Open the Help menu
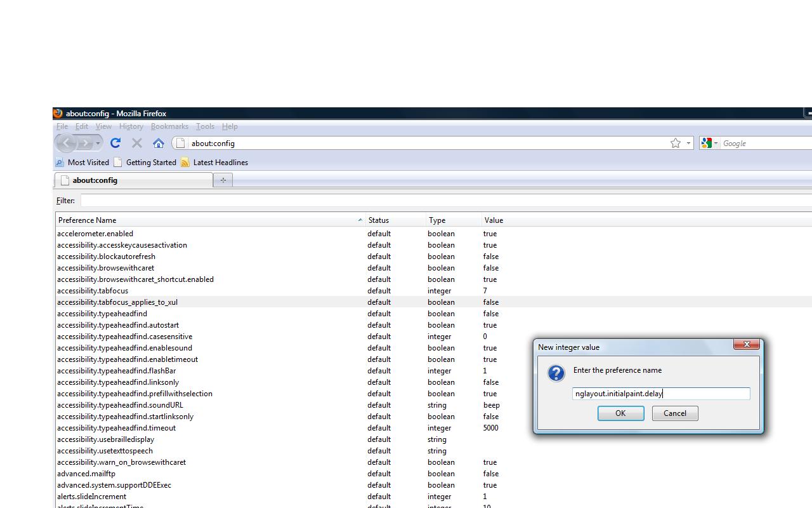This screenshot has width=812, height=508. click(230, 126)
